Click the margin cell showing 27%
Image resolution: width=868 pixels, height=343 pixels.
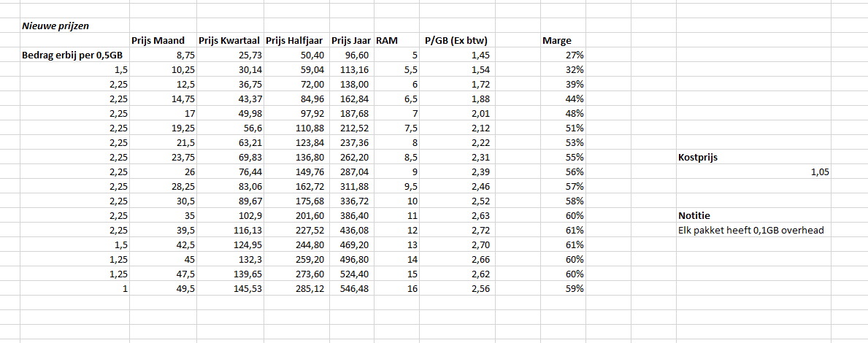coord(575,55)
